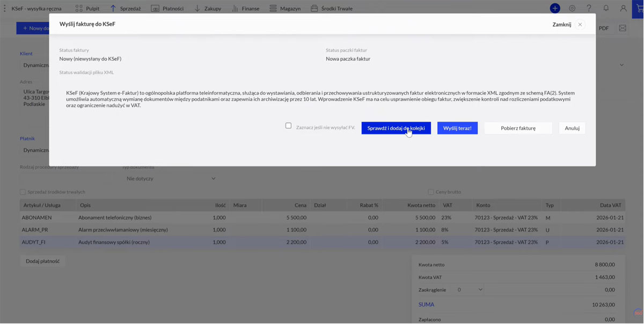Viewport: 644px width, 324px height.
Task: Click the help question mark icon
Action: point(589,8)
